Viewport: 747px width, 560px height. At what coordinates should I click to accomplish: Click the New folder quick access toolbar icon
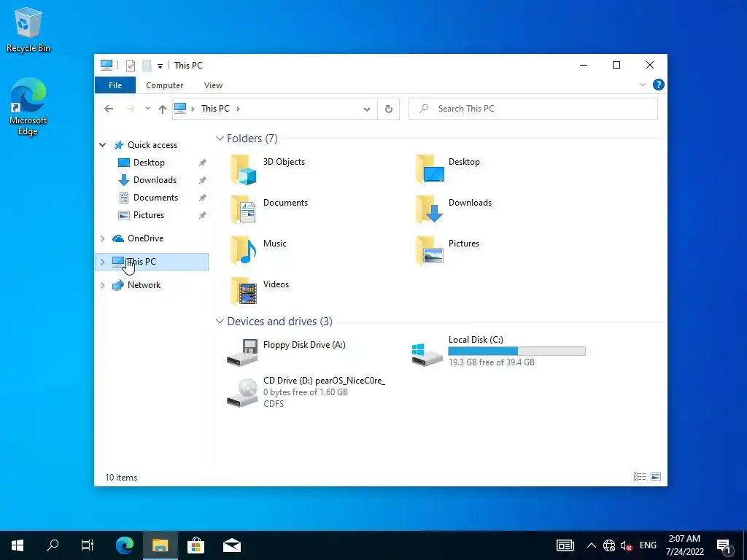[x=147, y=65]
